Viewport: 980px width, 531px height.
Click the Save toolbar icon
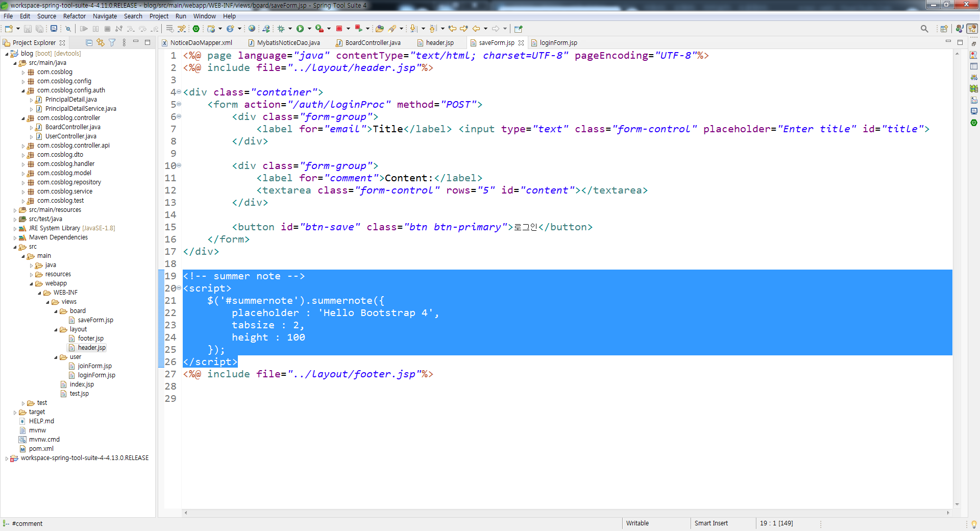coord(28,29)
